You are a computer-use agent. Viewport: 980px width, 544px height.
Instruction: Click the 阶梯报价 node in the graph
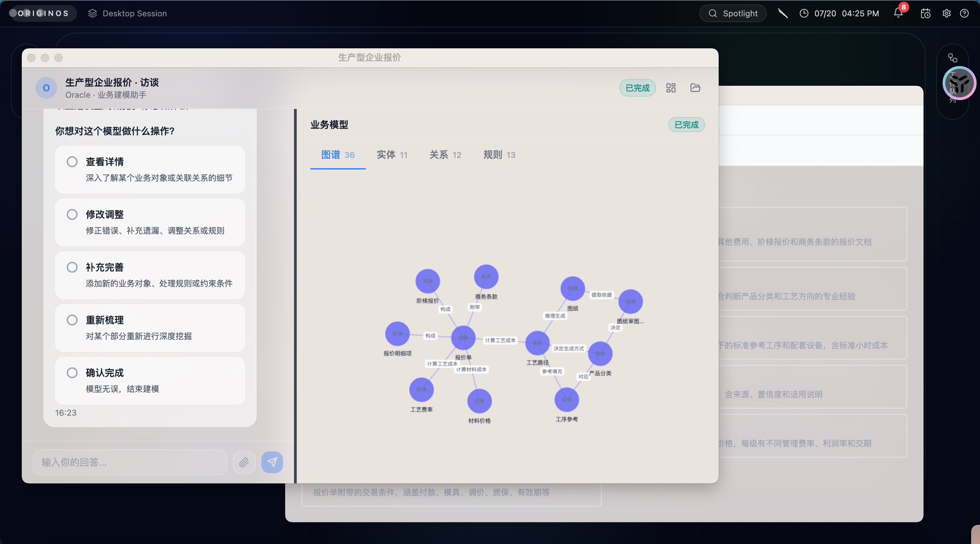pyautogui.click(x=428, y=281)
